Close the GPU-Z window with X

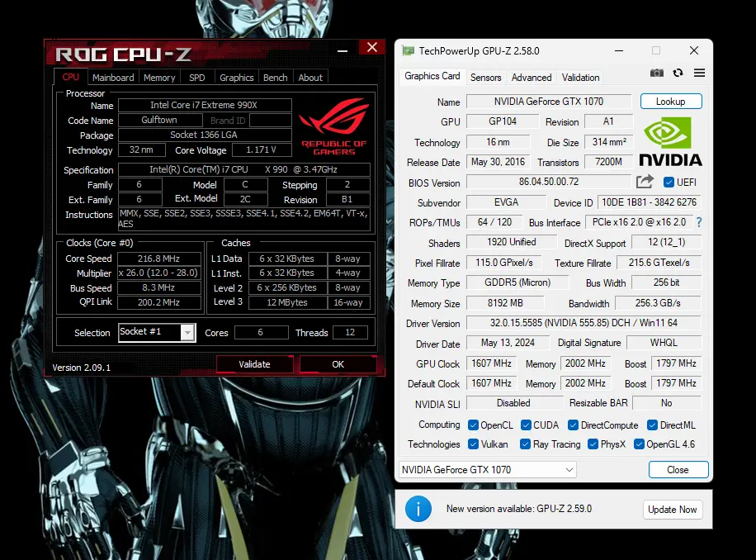tap(694, 50)
